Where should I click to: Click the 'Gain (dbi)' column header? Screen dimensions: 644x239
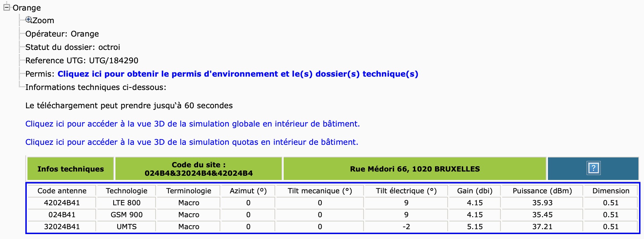pyautogui.click(x=475, y=191)
